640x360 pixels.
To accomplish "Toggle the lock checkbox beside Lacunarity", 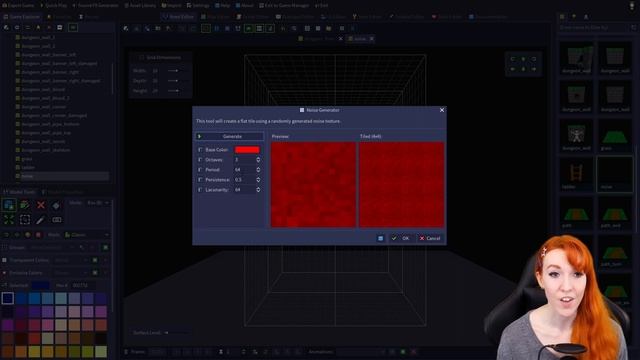I will click(200, 190).
